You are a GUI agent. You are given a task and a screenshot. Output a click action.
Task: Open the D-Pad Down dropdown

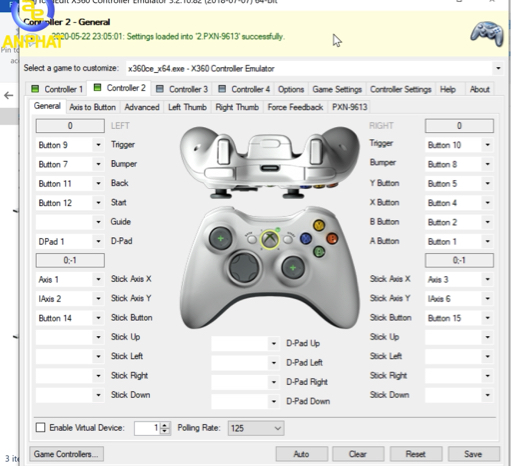point(274,401)
